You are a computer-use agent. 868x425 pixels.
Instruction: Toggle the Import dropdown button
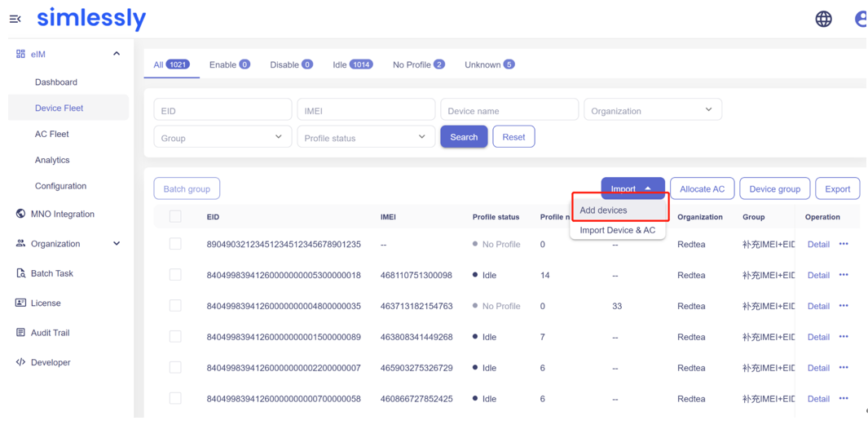point(632,189)
